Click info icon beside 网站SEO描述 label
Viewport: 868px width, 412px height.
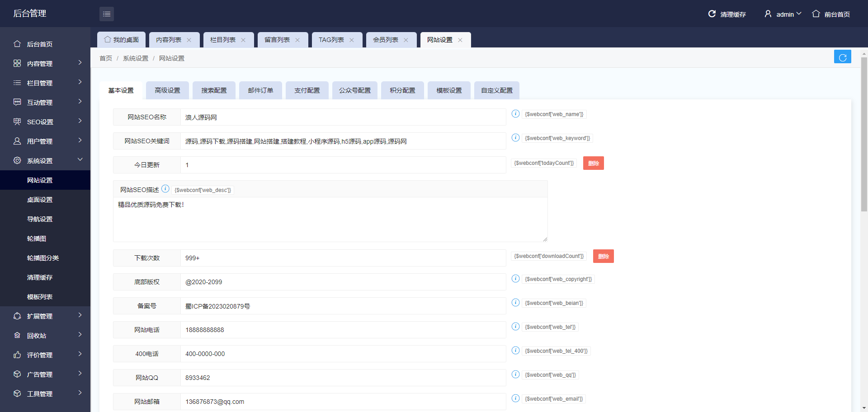point(165,189)
